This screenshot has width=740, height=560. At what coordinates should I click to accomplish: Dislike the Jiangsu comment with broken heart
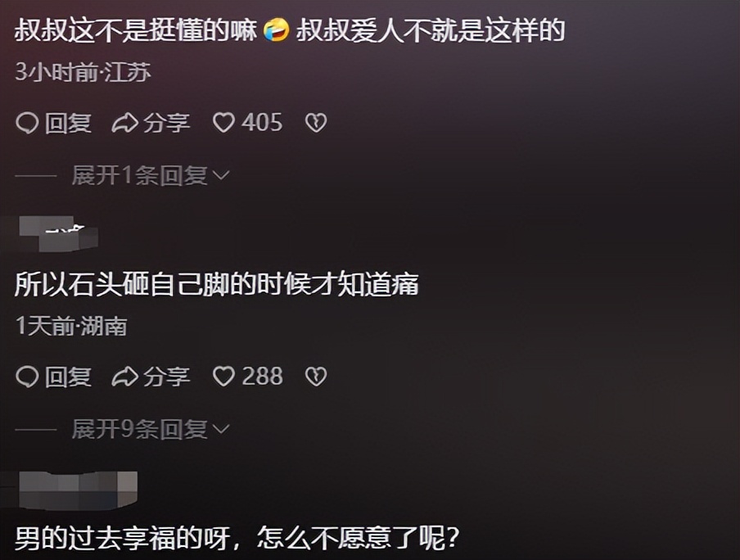(x=316, y=124)
